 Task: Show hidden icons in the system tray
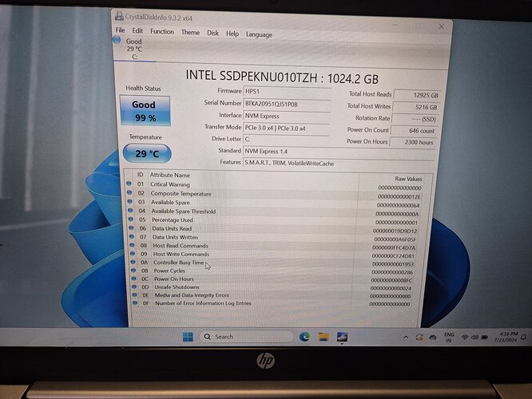(x=407, y=337)
